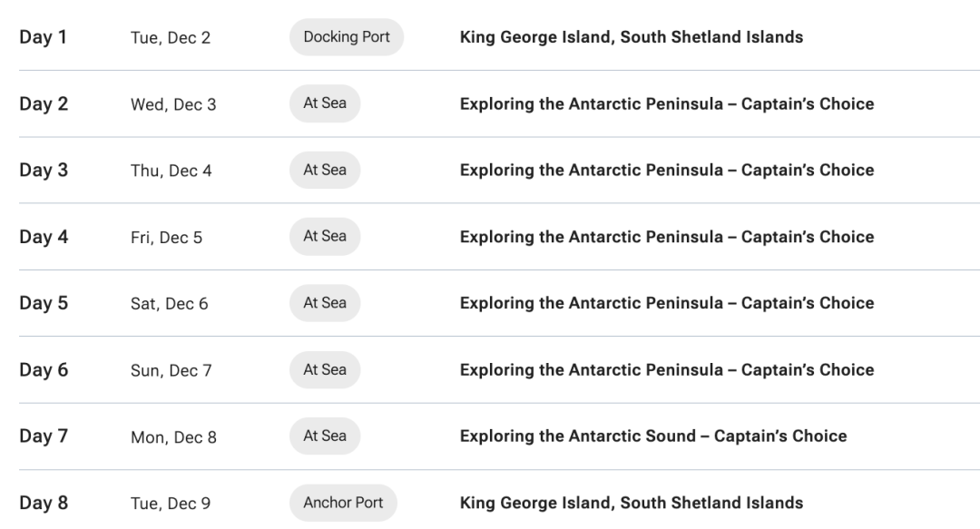
Task: Open Day 2 Antarctic Peninsula title
Action: pyautogui.click(x=667, y=103)
